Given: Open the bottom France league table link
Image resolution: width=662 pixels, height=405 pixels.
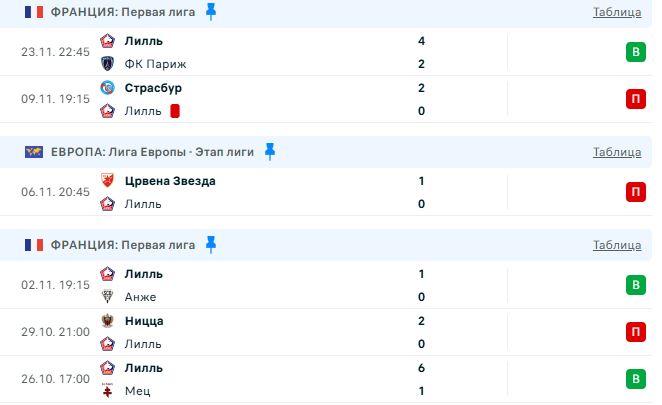Looking at the screenshot, I should [616, 245].
